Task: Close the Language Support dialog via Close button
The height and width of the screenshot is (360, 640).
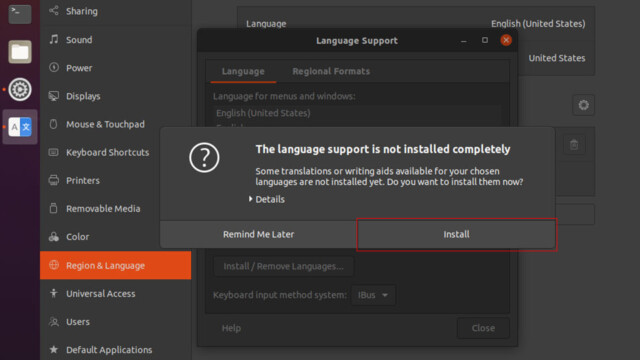Action: tap(483, 328)
